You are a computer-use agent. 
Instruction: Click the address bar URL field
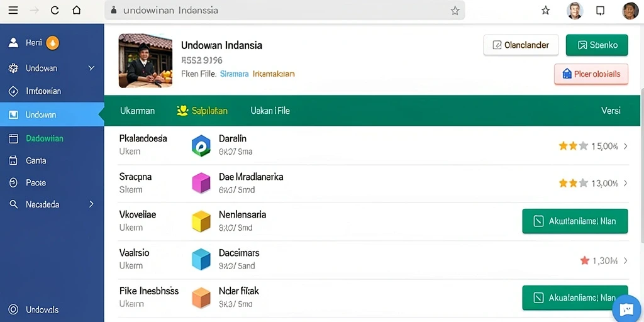pyautogui.click(x=285, y=10)
